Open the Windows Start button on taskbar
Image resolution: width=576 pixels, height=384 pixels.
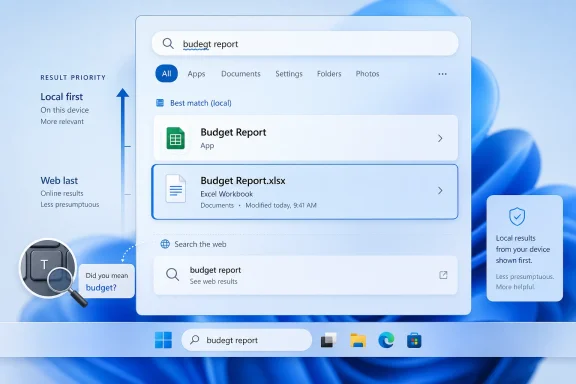point(163,340)
